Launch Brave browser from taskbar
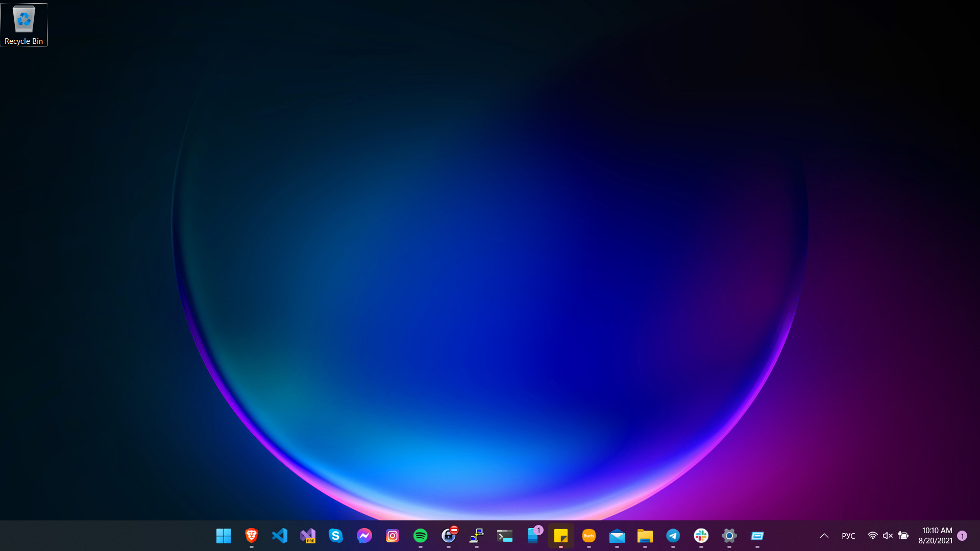 click(x=252, y=536)
